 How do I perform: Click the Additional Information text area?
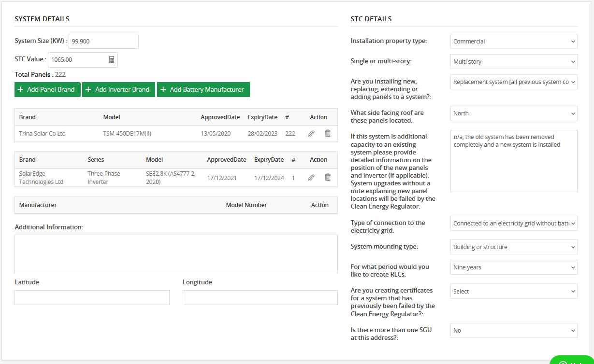tap(176, 254)
